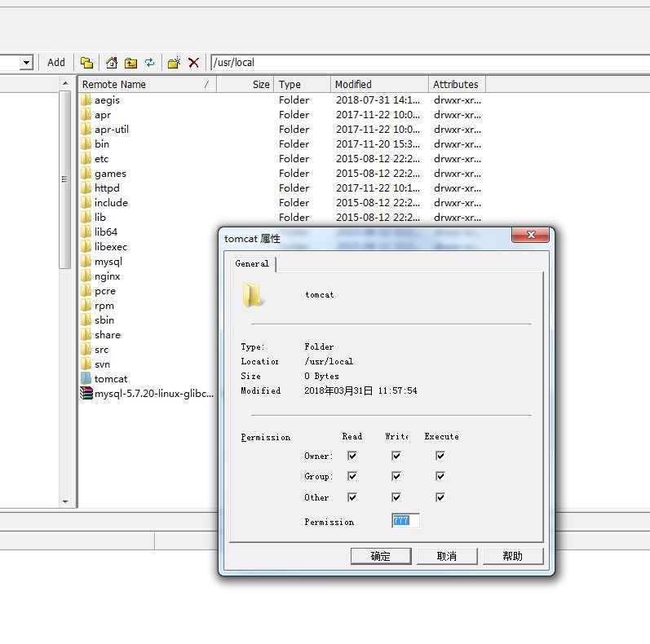
Task: Click the Refresh arrows icon
Action: (x=149, y=63)
